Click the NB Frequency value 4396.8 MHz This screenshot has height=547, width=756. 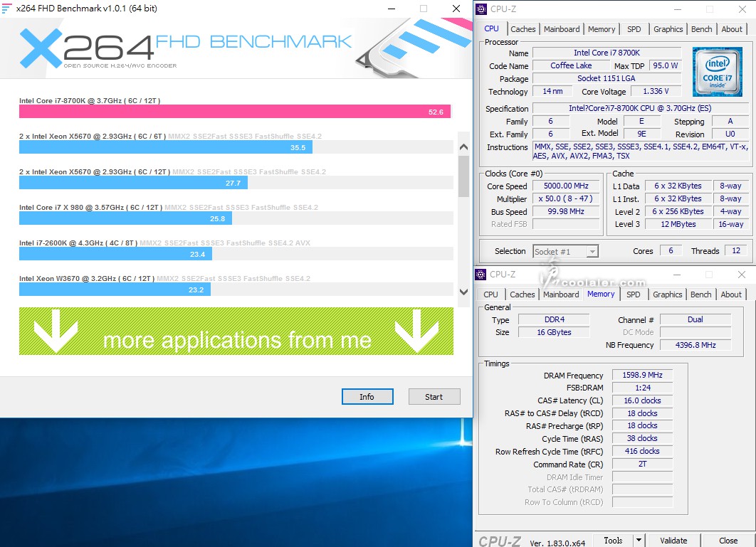(x=695, y=345)
